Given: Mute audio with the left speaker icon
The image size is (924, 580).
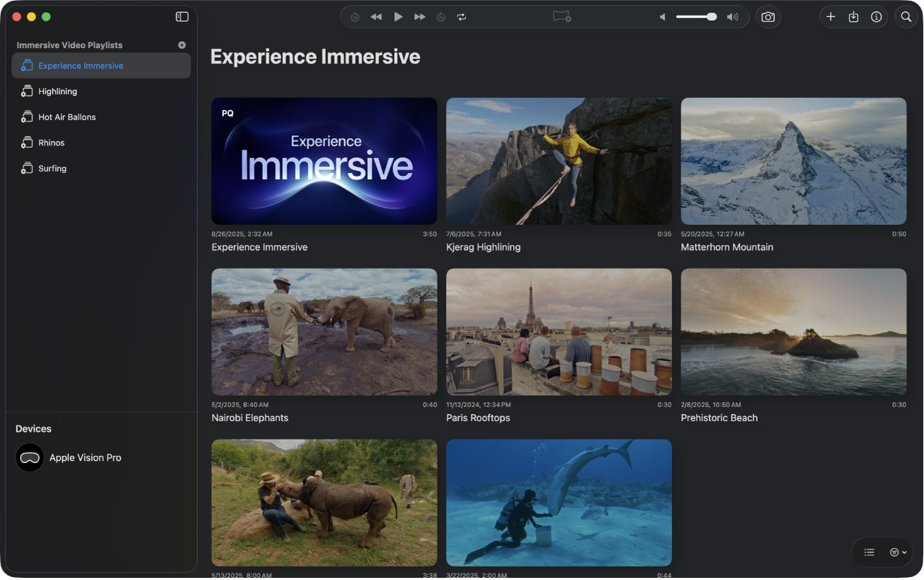Looking at the screenshot, I should pos(662,16).
